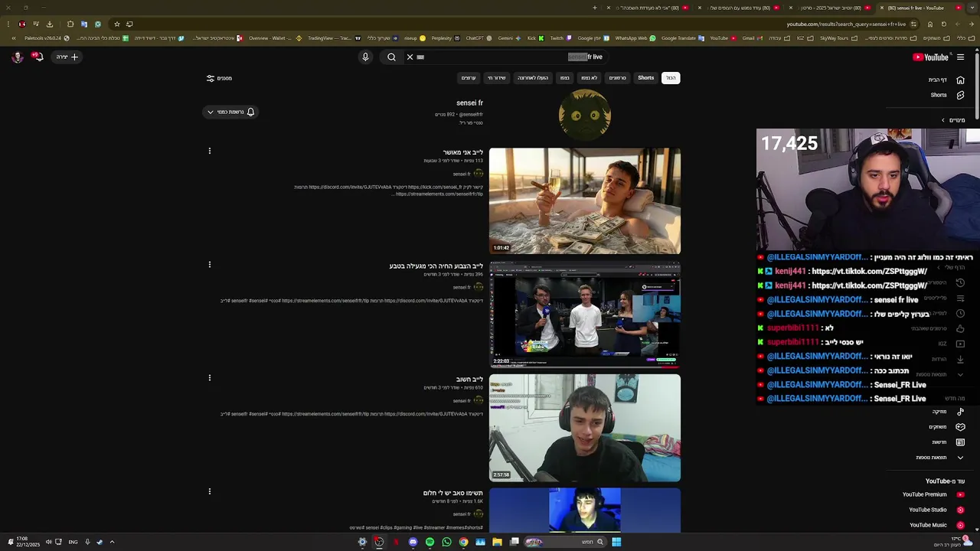Open the YouTube hamburger guide menu
980x551 pixels.
pyautogui.click(x=960, y=57)
